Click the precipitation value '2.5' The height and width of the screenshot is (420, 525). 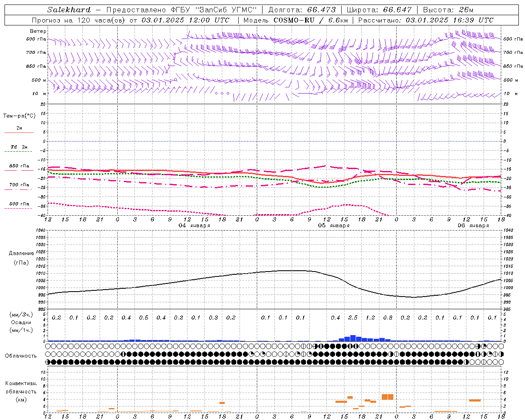click(353, 318)
